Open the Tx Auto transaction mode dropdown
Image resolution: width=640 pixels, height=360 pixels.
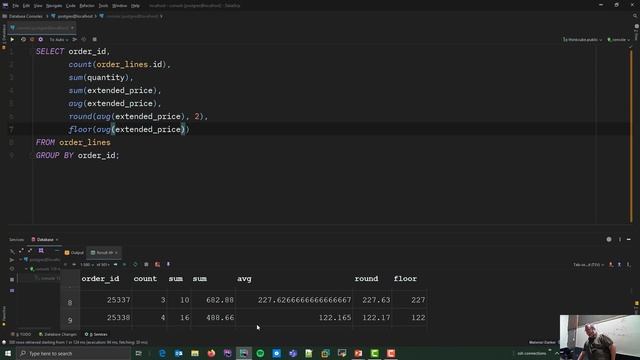click(58, 40)
